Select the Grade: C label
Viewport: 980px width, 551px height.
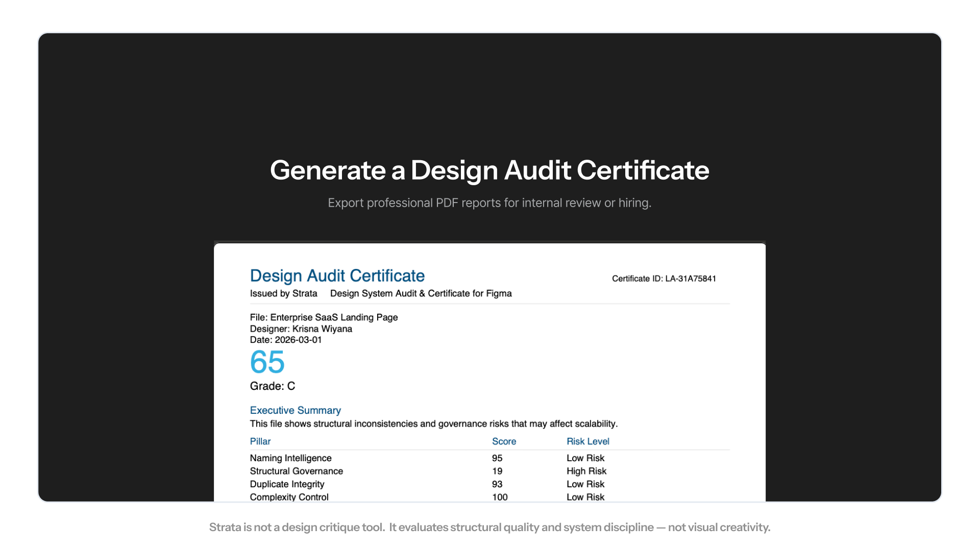[272, 386]
